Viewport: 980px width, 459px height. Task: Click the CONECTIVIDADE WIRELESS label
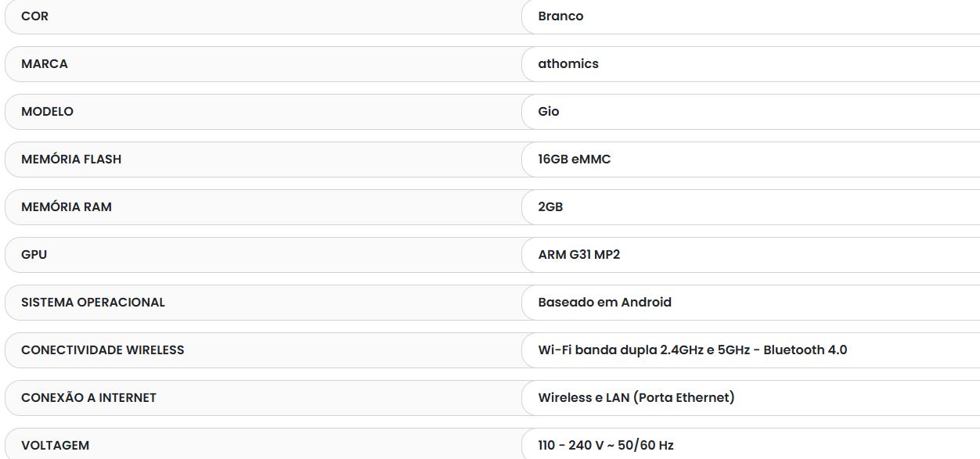click(x=103, y=350)
